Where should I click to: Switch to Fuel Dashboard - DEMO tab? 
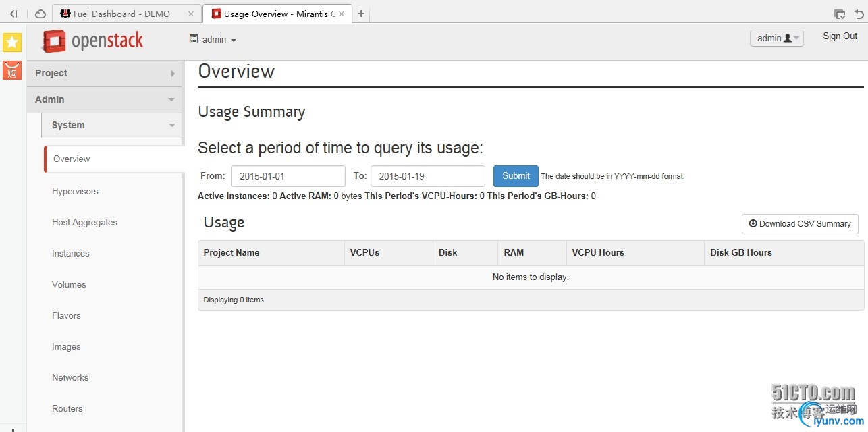(x=127, y=13)
